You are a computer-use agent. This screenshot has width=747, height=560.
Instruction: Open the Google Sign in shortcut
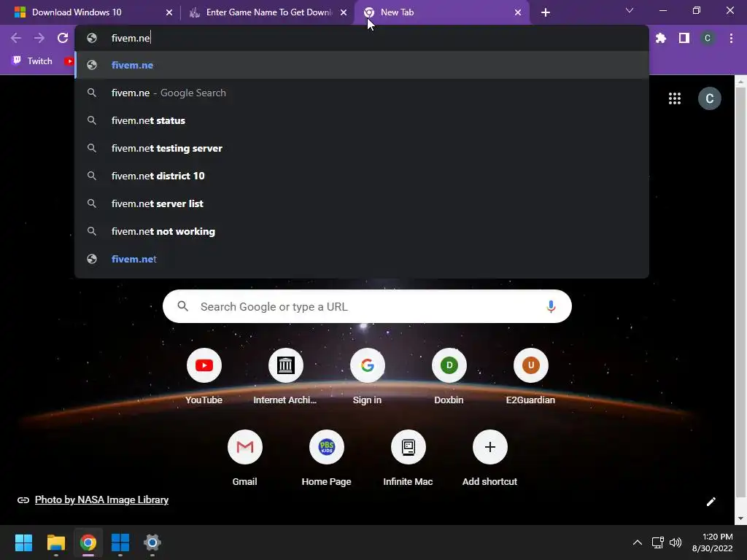(x=367, y=376)
